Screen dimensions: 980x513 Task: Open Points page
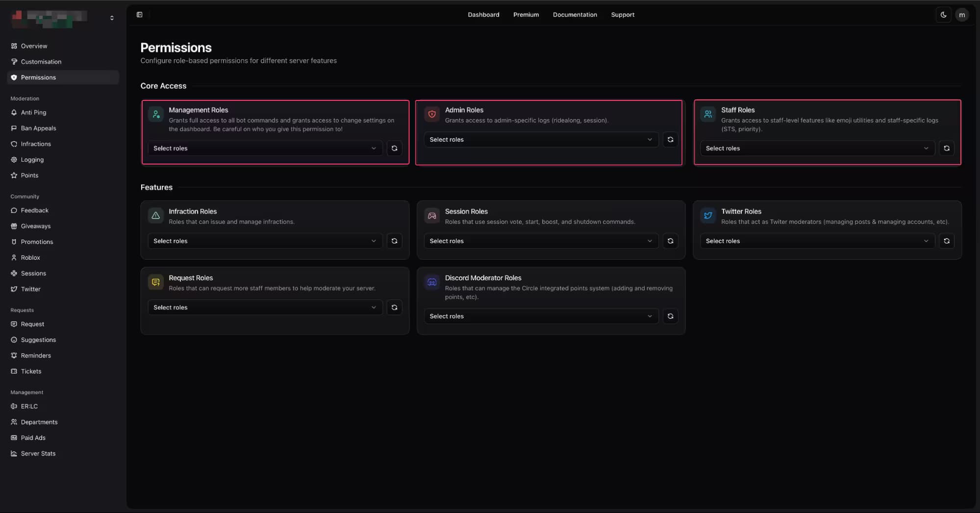coord(63,175)
